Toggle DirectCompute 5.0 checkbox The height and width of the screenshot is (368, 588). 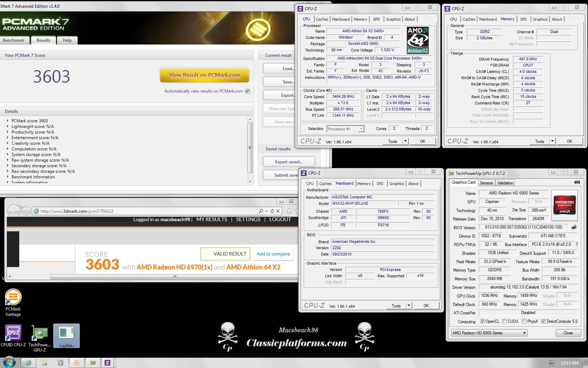543,321
